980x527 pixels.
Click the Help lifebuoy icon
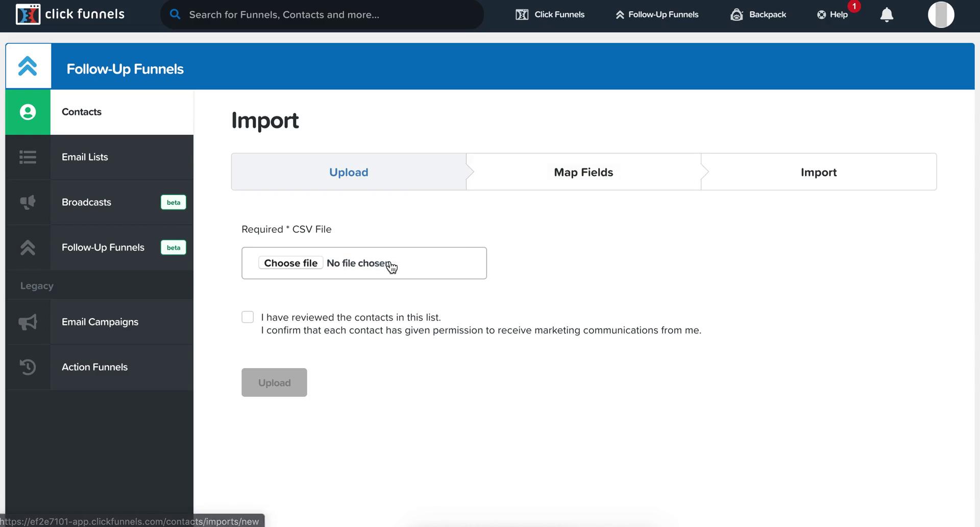(x=821, y=15)
